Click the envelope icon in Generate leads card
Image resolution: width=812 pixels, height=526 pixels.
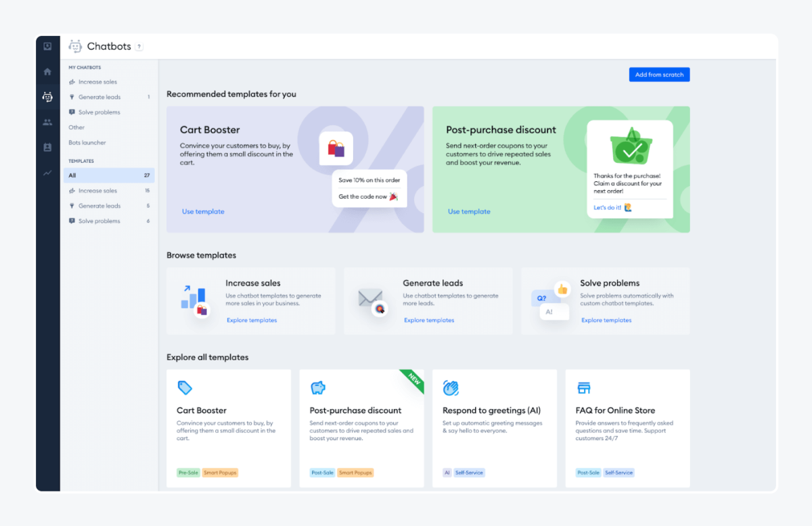tap(371, 297)
